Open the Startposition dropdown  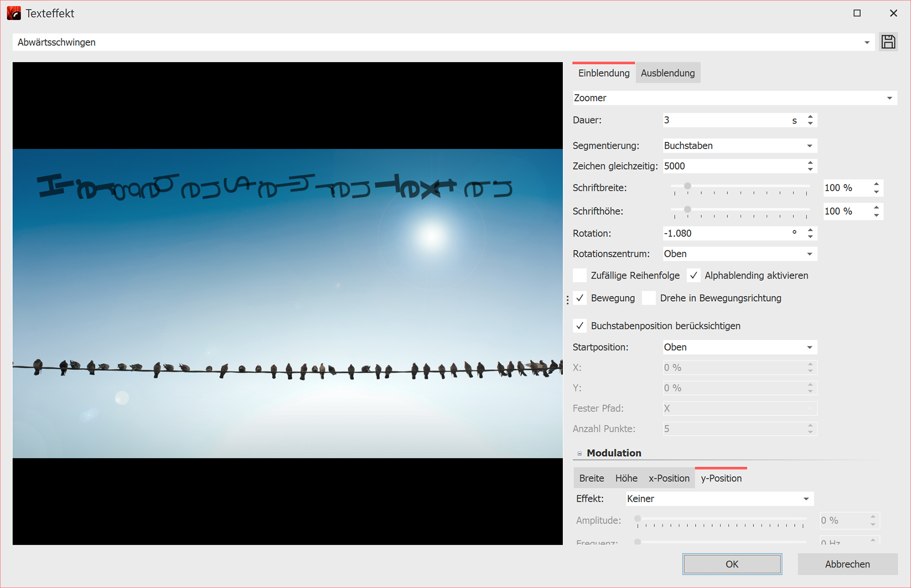click(739, 347)
